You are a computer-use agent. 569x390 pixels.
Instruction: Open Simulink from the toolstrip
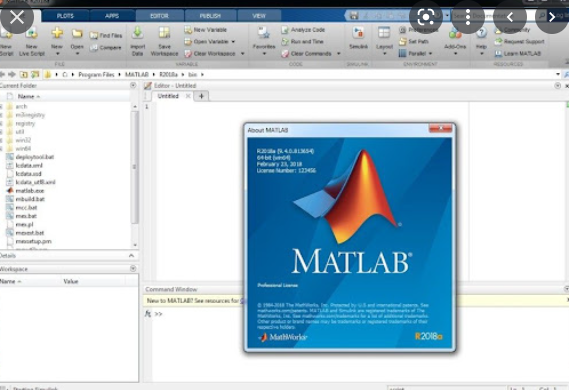359,33
